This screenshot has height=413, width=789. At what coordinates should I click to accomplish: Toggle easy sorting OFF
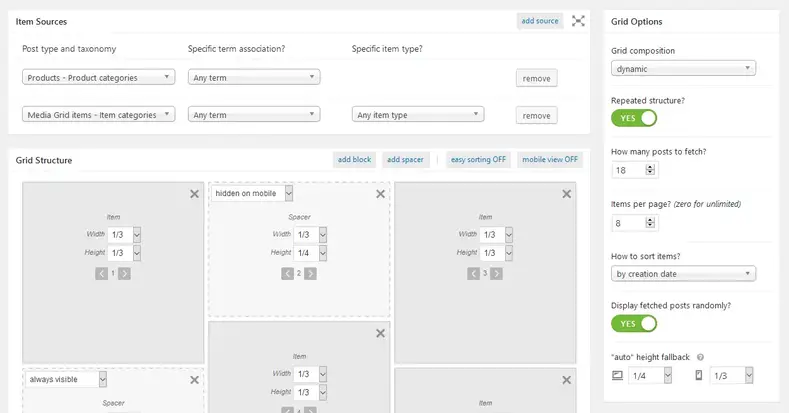(478, 159)
